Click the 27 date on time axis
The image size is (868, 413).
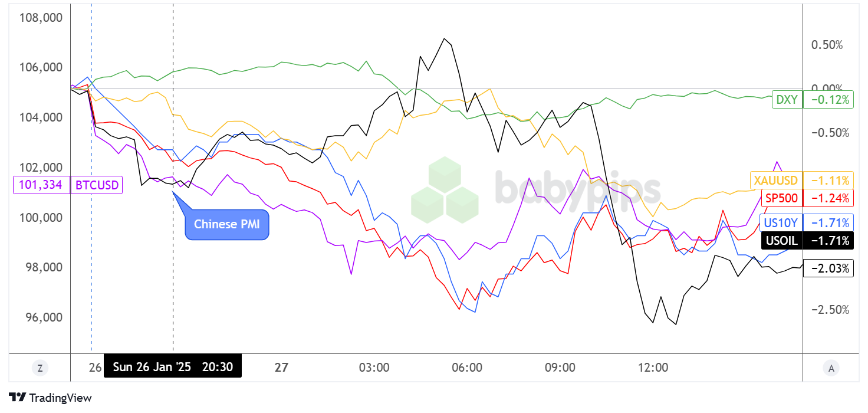[282, 367]
